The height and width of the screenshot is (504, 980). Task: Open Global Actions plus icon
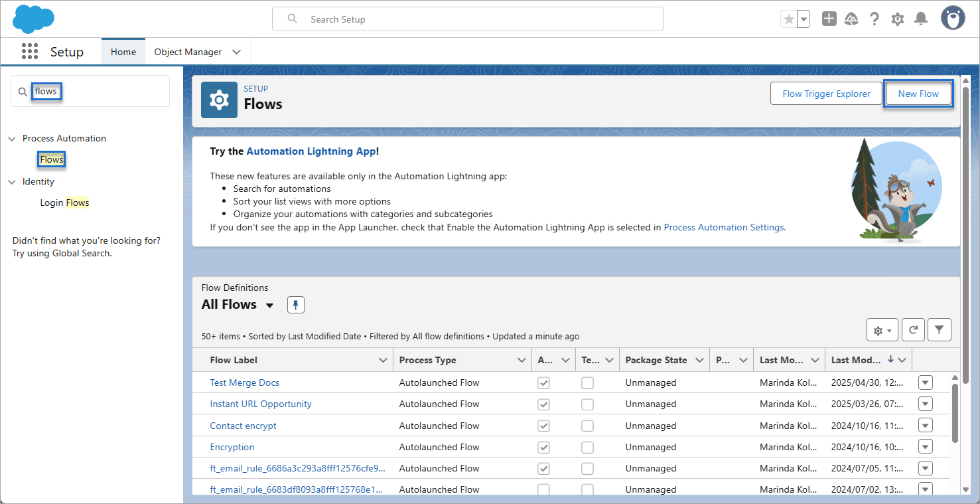[x=829, y=19]
